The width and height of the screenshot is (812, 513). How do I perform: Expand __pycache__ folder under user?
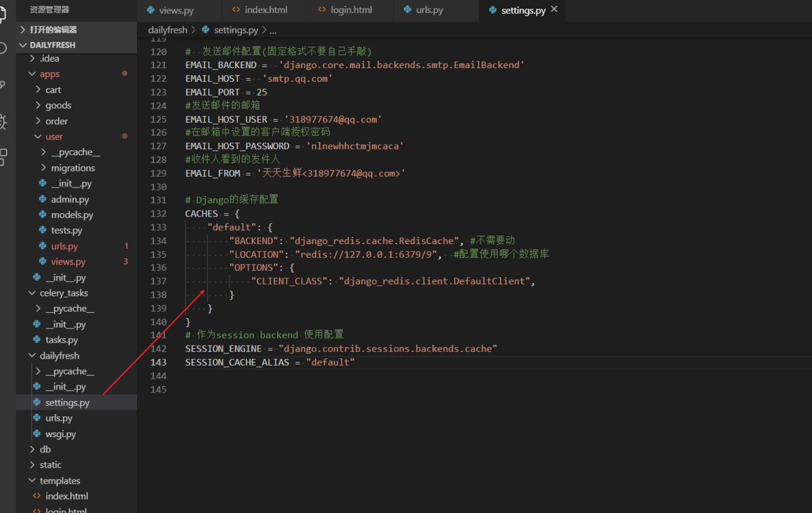point(75,152)
